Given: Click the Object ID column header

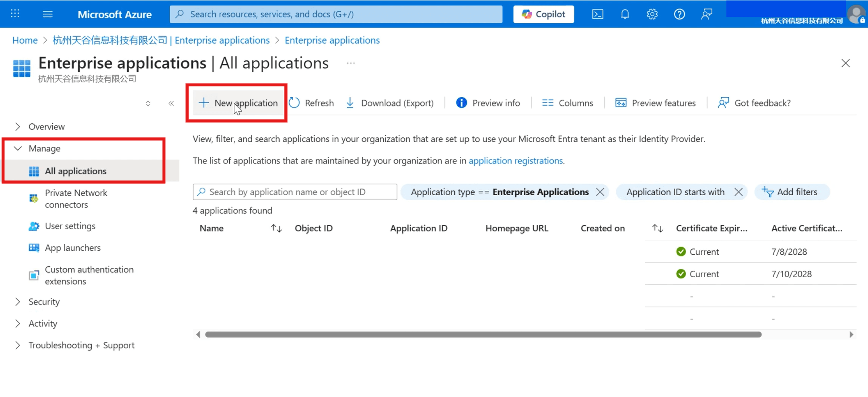Looking at the screenshot, I should pyautogui.click(x=314, y=228).
